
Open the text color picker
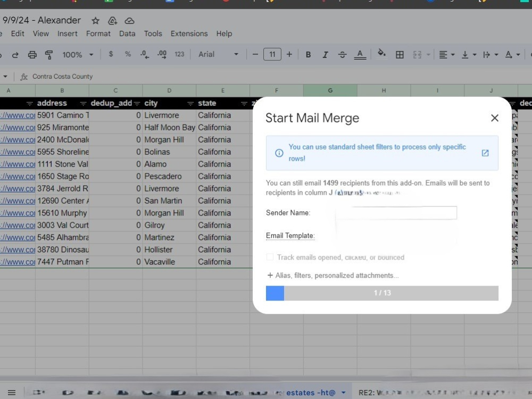(x=360, y=55)
